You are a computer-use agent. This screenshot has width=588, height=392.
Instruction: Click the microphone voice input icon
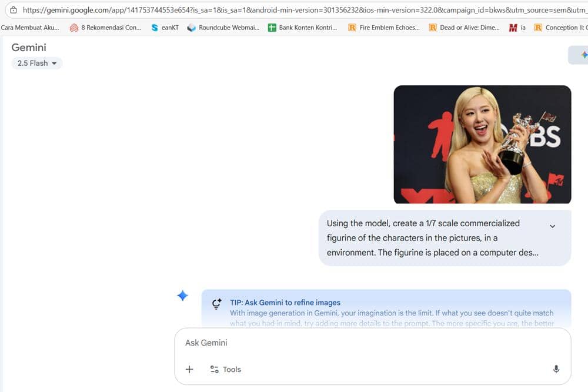click(x=556, y=369)
